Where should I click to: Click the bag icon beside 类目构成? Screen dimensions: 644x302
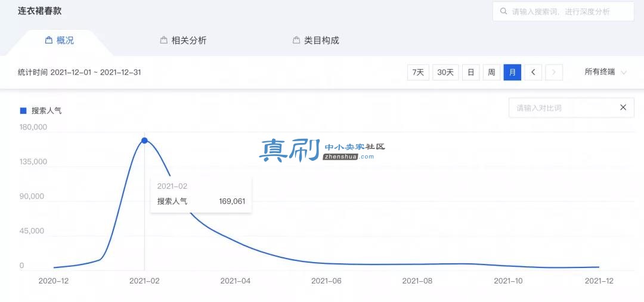296,41
